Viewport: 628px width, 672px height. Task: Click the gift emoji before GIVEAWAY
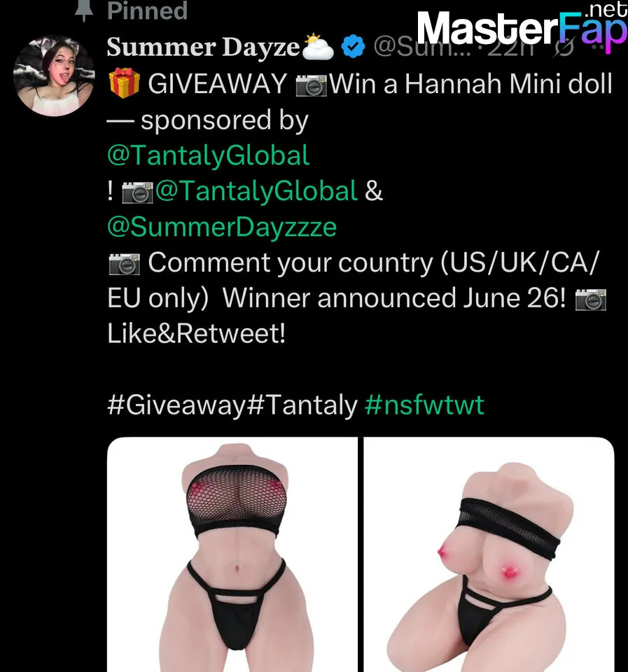(x=125, y=83)
